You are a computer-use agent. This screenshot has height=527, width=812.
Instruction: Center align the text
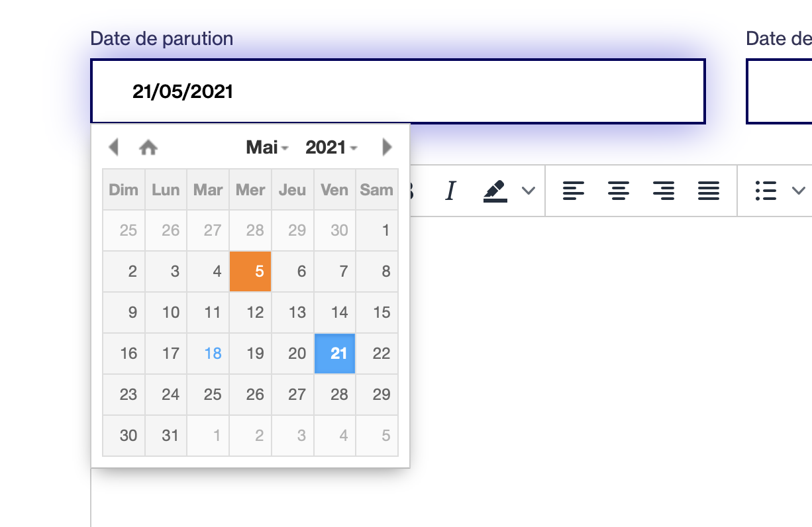(x=619, y=191)
